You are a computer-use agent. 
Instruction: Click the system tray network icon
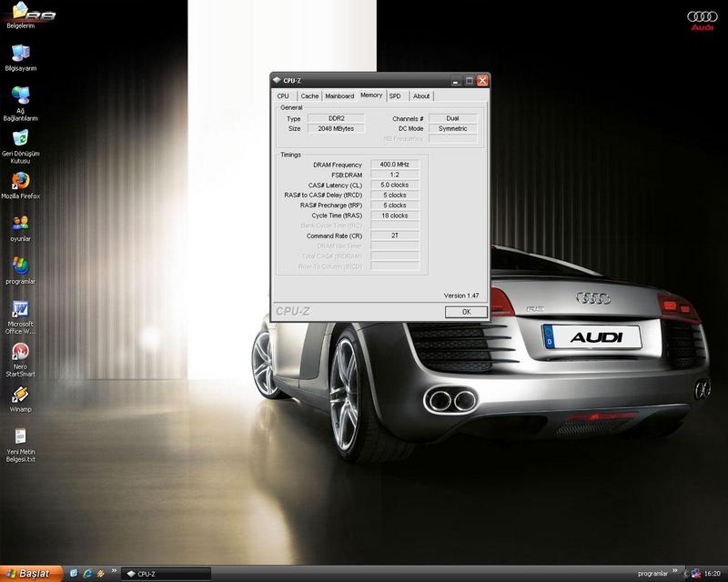(x=695, y=574)
